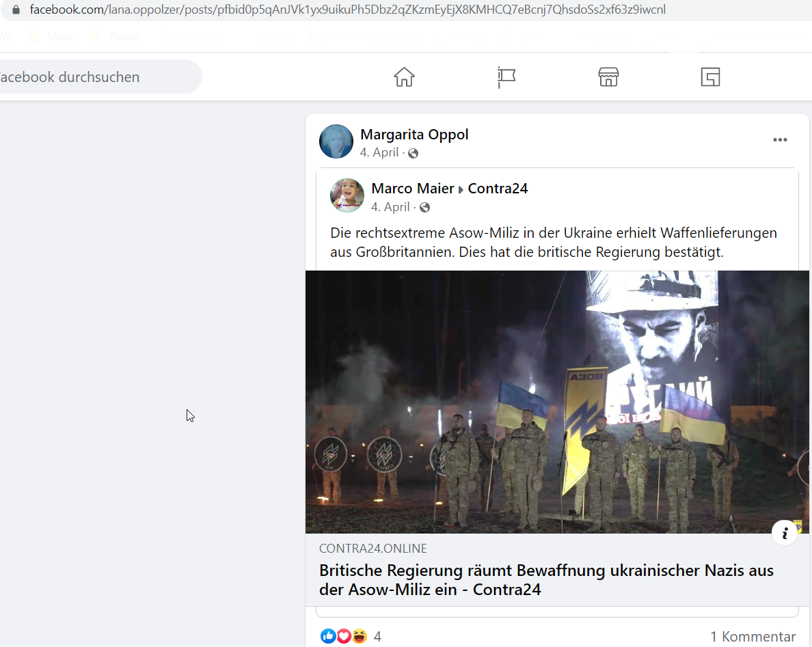Click the Haha reaction icon
The height and width of the screenshot is (647, 812).
tap(359, 635)
